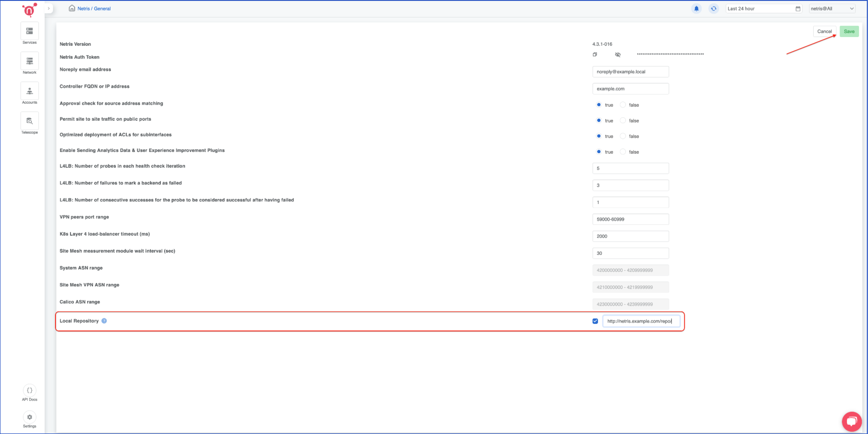This screenshot has height=434, width=868.
Task: Open the Last 24 hour time range picker
Action: (x=763, y=8)
